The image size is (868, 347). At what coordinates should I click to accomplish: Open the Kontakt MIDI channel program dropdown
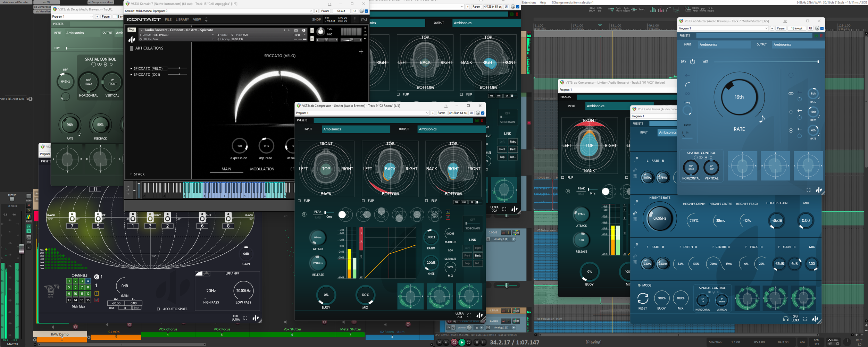click(x=219, y=11)
